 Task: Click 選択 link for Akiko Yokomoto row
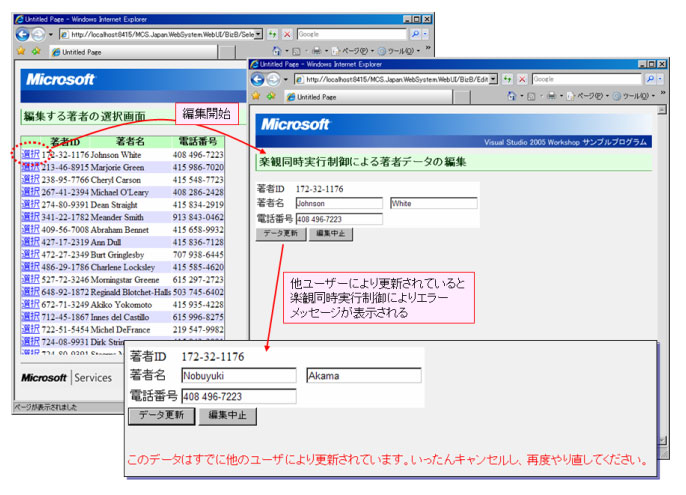pyautogui.click(x=31, y=304)
